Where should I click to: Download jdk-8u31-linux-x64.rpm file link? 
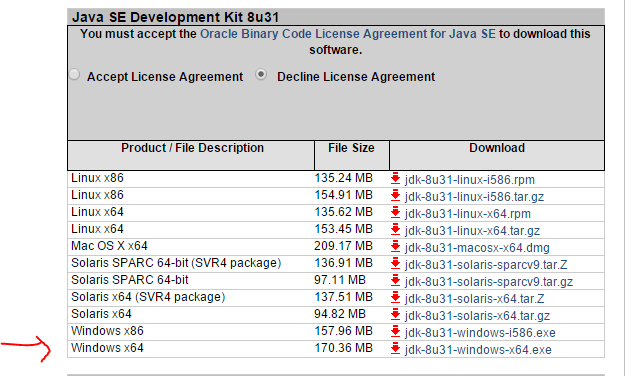468,214
